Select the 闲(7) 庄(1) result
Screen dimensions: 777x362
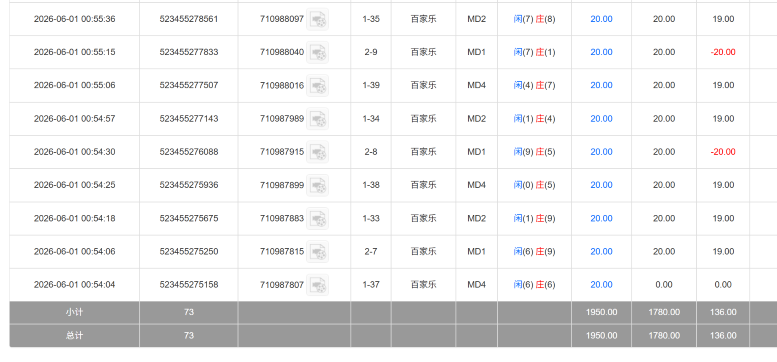534,52
